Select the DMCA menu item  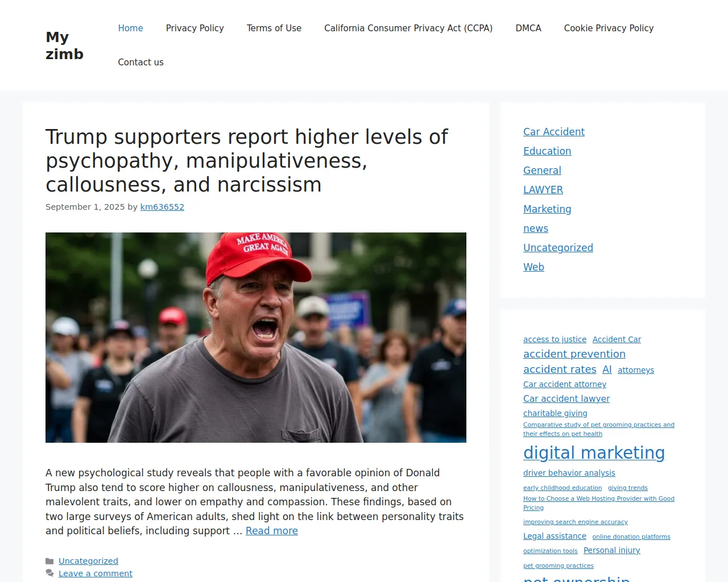528,28
